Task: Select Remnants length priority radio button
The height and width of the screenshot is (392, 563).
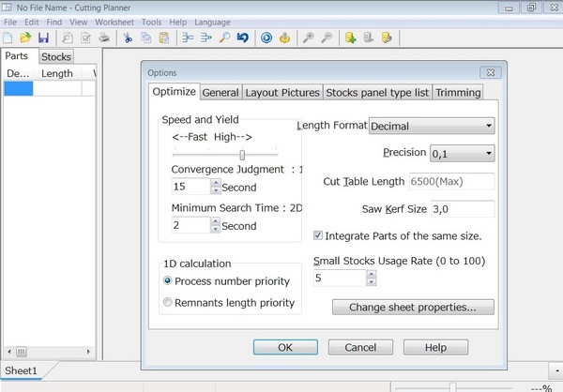Action: click(168, 302)
